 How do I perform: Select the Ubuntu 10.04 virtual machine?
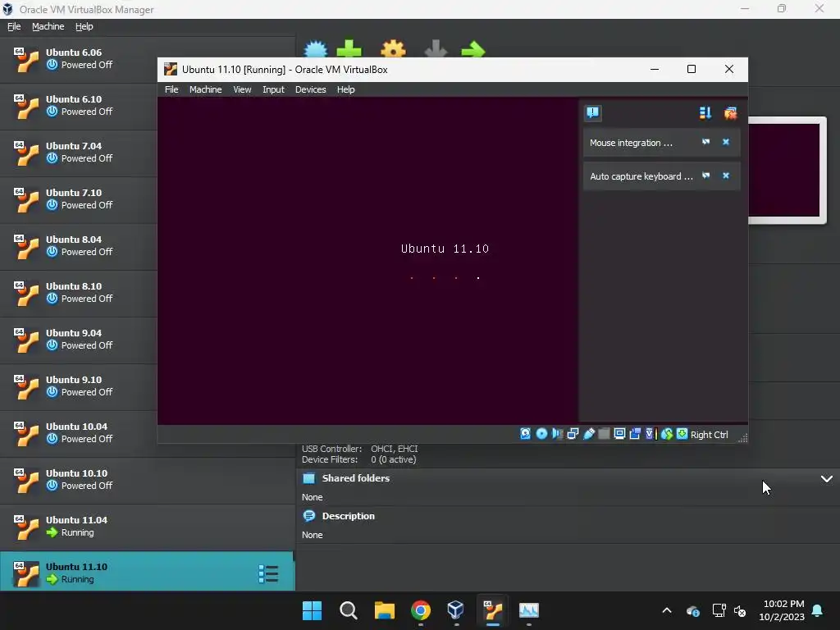click(x=78, y=433)
